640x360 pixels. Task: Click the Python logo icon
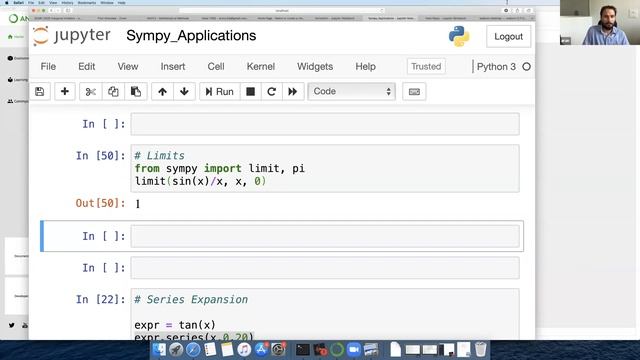tap(459, 36)
